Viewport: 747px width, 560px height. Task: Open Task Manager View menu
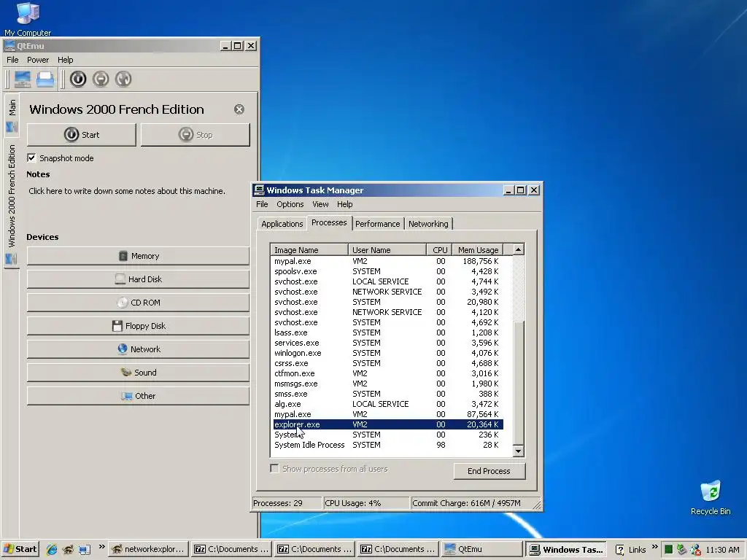click(320, 204)
